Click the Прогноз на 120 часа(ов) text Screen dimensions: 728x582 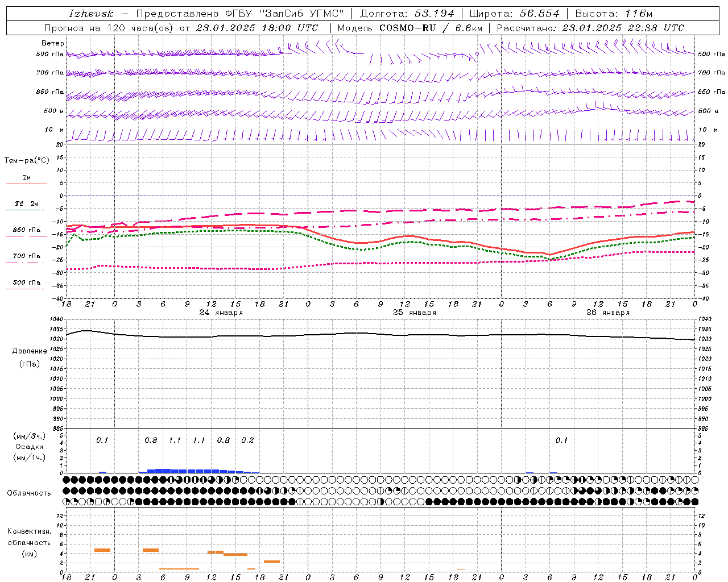pos(109,28)
